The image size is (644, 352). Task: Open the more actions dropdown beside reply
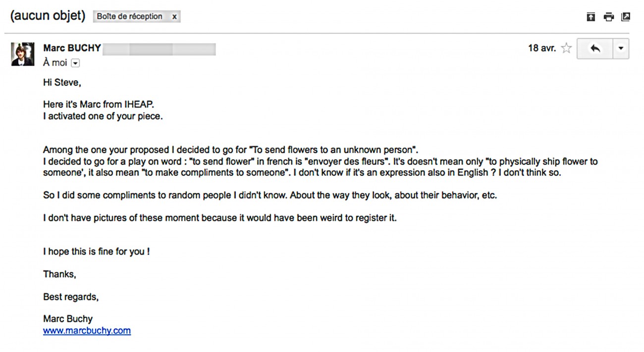pos(621,49)
